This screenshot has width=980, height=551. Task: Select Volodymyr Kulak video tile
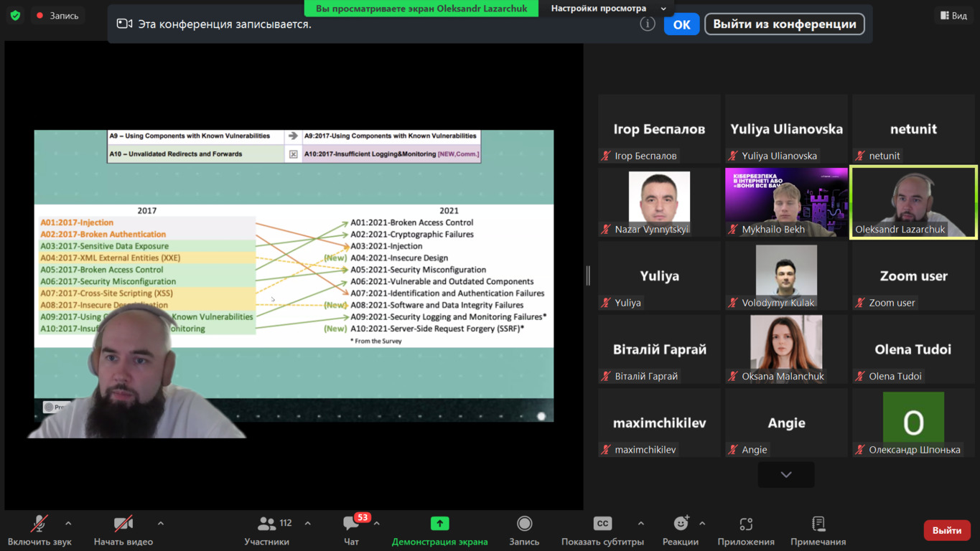point(786,276)
